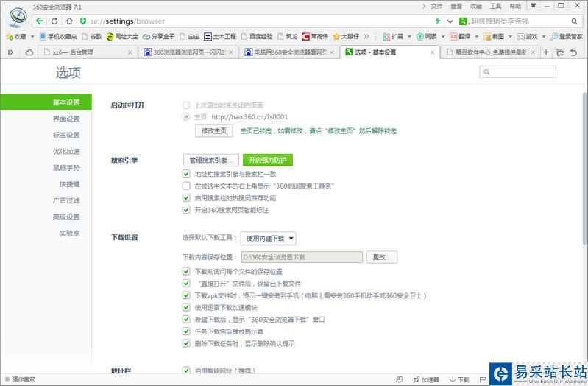
Task: Toggle 使用迅雷下载加速模块 checkbox
Action: 186,307
